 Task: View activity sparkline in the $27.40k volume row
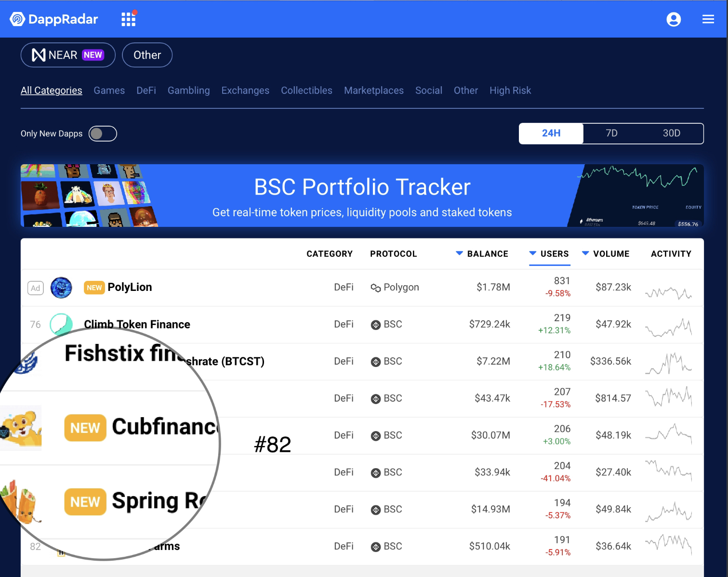click(x=669, y=470)
